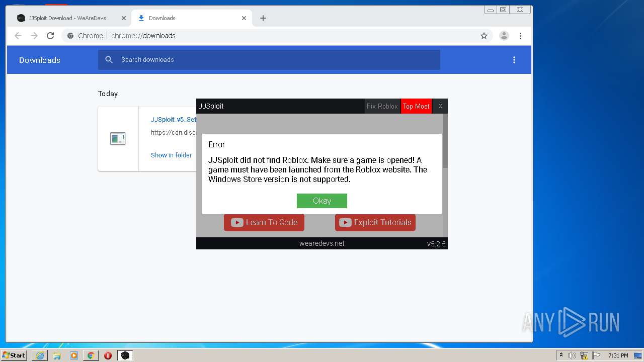Open the Exploit Tutorials YouTube button

click(375, 223)
